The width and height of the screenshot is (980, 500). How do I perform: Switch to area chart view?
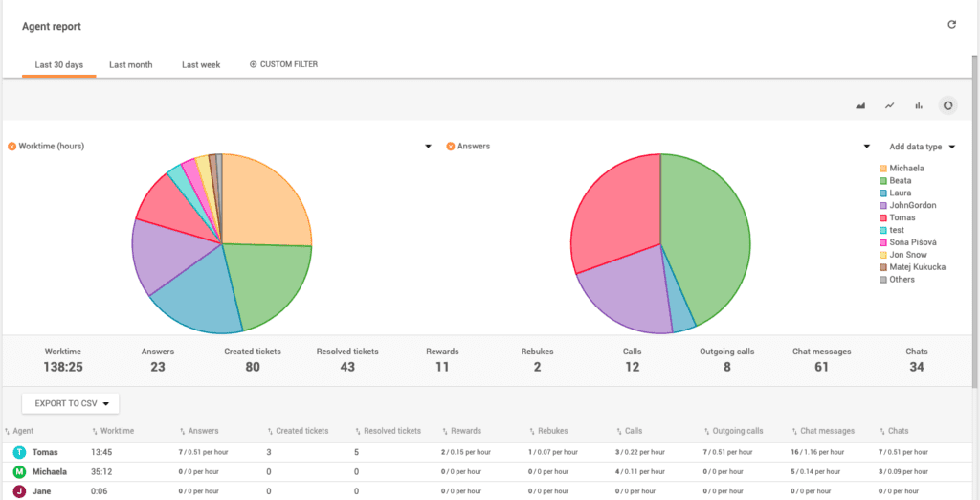click(x=860, y=105)
